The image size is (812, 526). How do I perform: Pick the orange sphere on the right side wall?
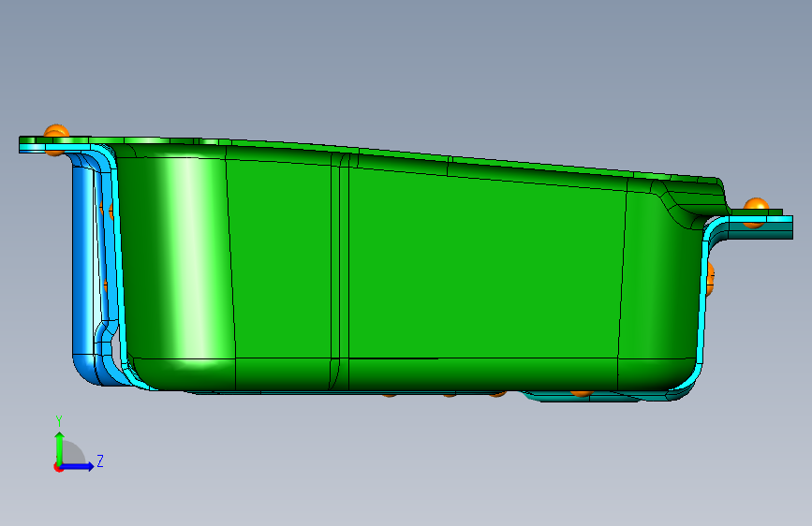(x=710, y=279)
